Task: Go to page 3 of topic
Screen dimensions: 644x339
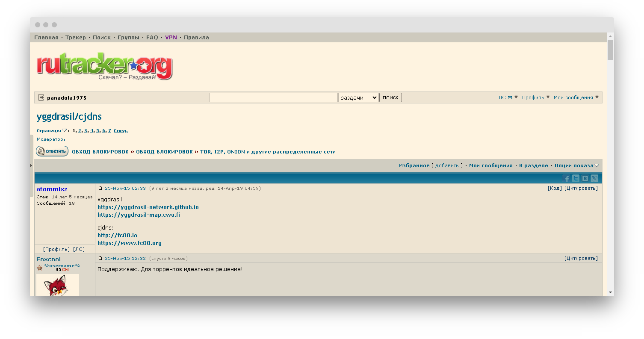Action: coord(86,131)
